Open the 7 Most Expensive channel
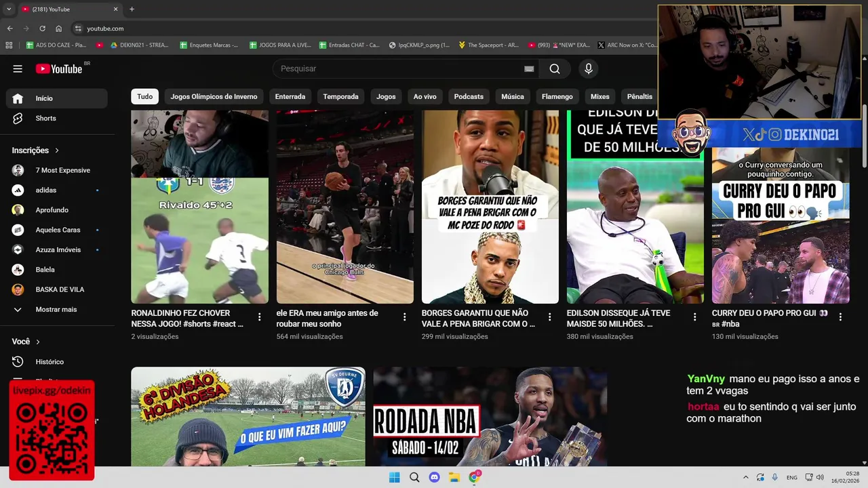The image size is (868, 488). 57,170
